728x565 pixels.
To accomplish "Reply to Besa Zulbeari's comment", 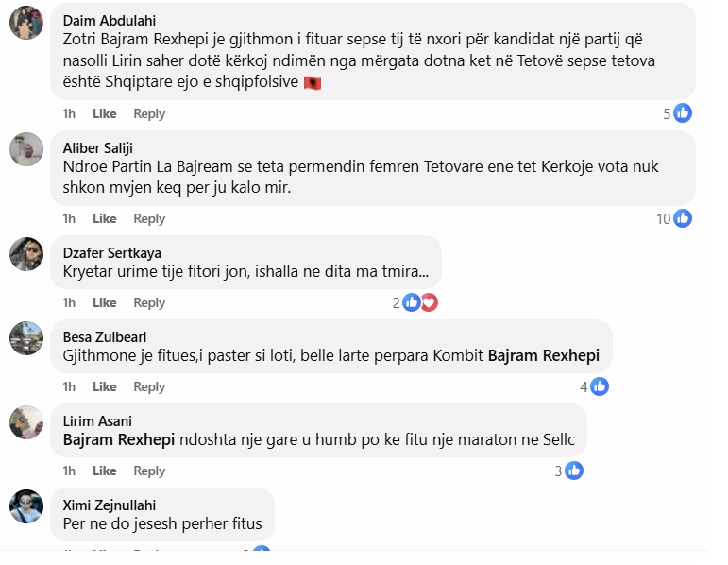I will click(149, 386).
